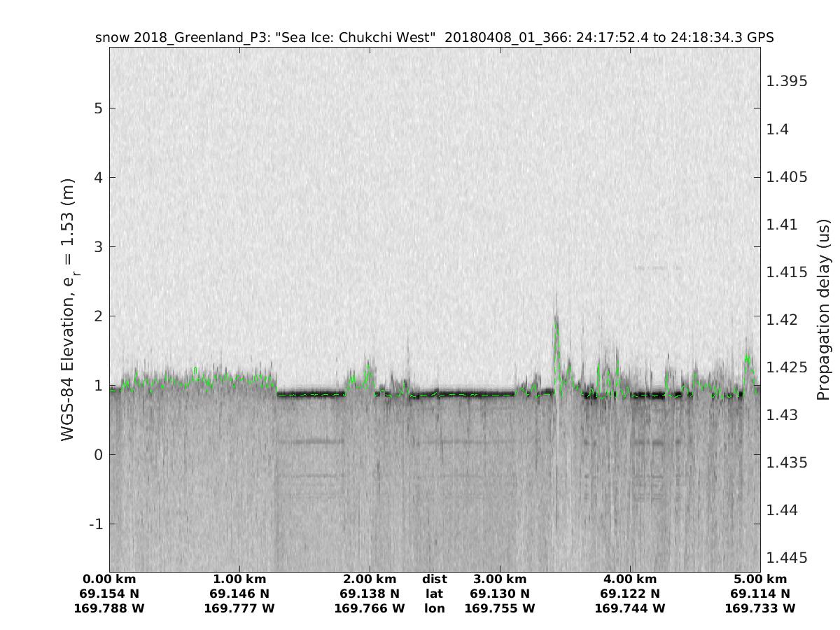Screen dimensions: 840x630
Task: Select the 69.154 N latitude label
Action: click(109, 594)
